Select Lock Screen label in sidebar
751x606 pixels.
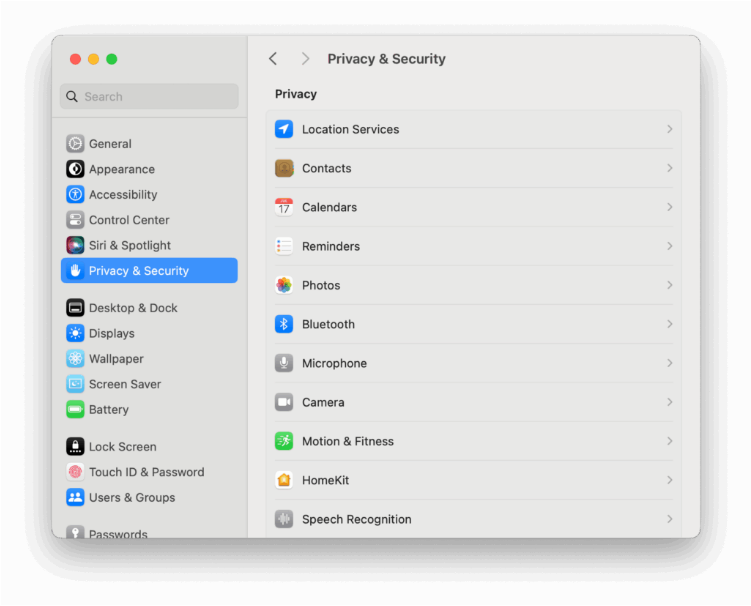click(x=123, y=447)
